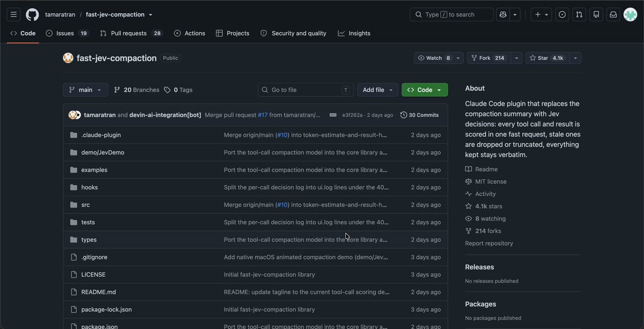Go to the GitHub homepage logo
This screenshot has height=329, width=644.
[x=32, y=14]
